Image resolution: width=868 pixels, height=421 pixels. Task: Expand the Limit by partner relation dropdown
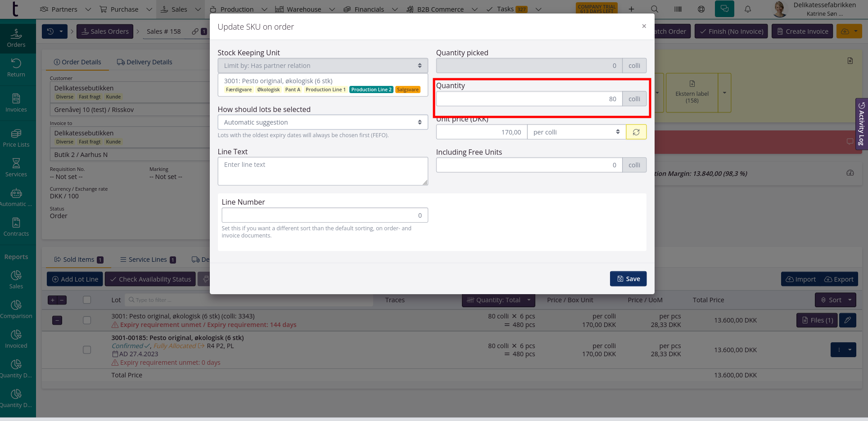(322, 66)
